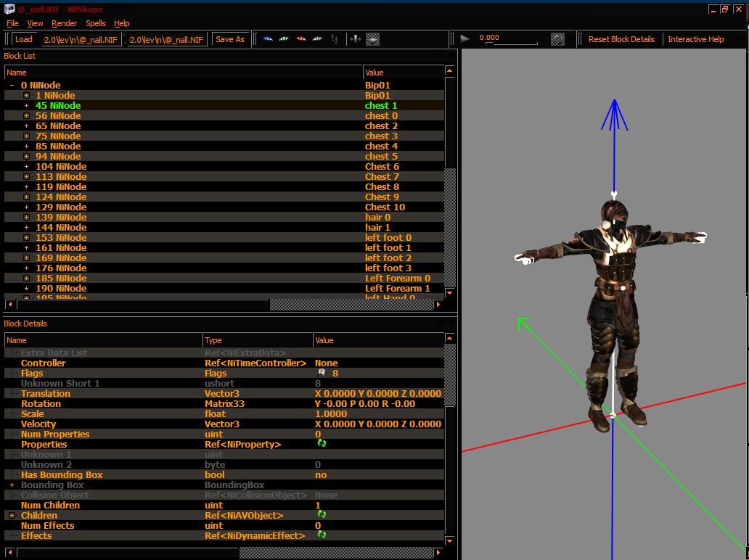749x560 pixels.
Task: Click refresh icon in Effects row
Action: pos(322,535)
